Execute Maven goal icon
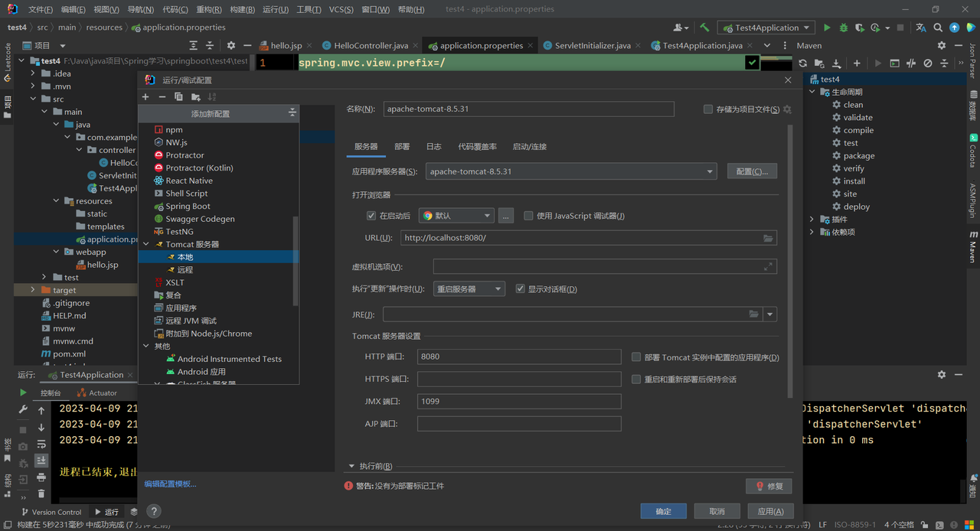The width and height of the screenshot is (980, 531). click(894, 64)
